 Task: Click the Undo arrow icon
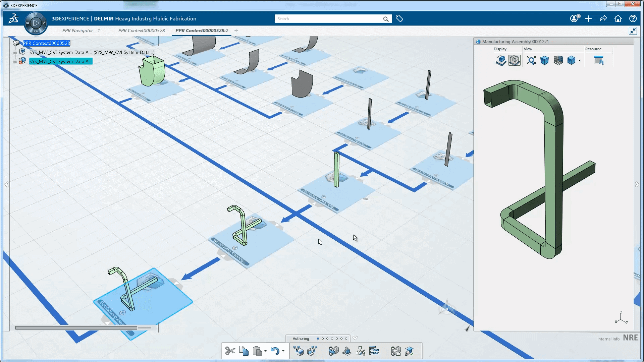(x=275, y=351)
